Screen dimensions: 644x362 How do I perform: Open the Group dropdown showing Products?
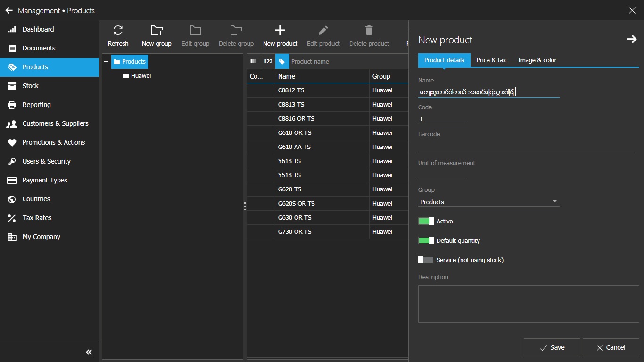coord(488,202)
